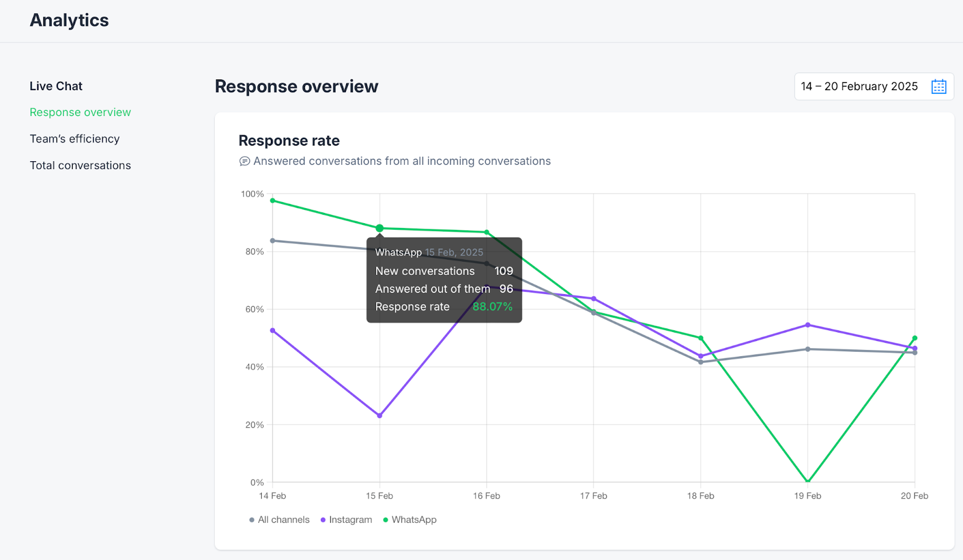963x560 pixels.
Task: Click the purple Instagram legend dot
Action: (x=323, y=520)
